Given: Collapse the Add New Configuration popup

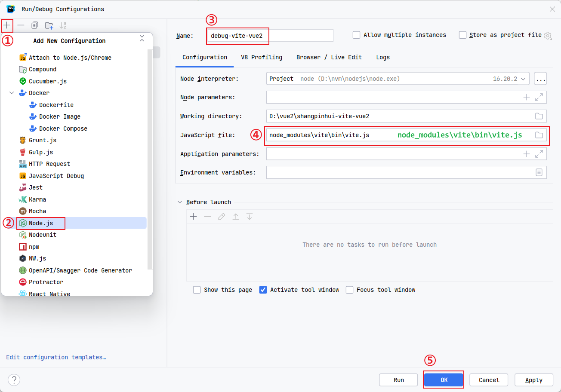Looking at the screenshot, I should [x=142, y=39].
